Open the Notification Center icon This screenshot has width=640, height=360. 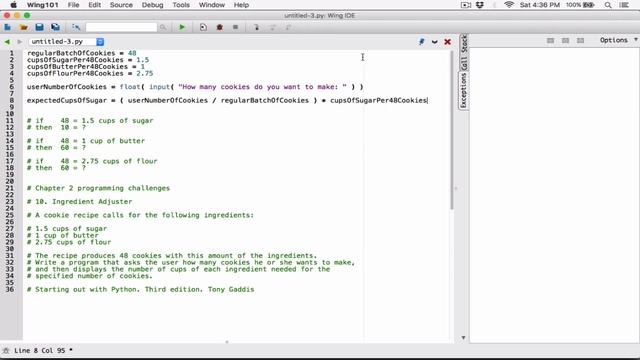click(624, 5)
